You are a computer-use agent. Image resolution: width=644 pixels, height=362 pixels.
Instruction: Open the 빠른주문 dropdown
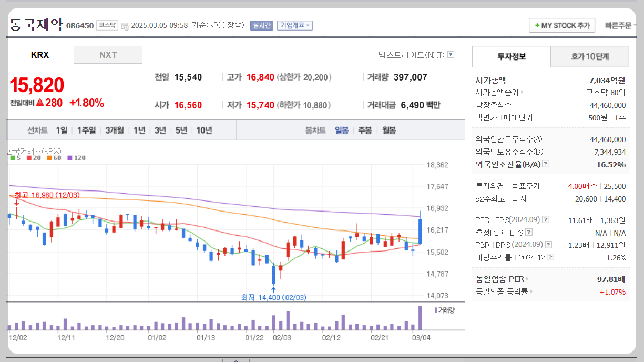click(x=621, y=25)
